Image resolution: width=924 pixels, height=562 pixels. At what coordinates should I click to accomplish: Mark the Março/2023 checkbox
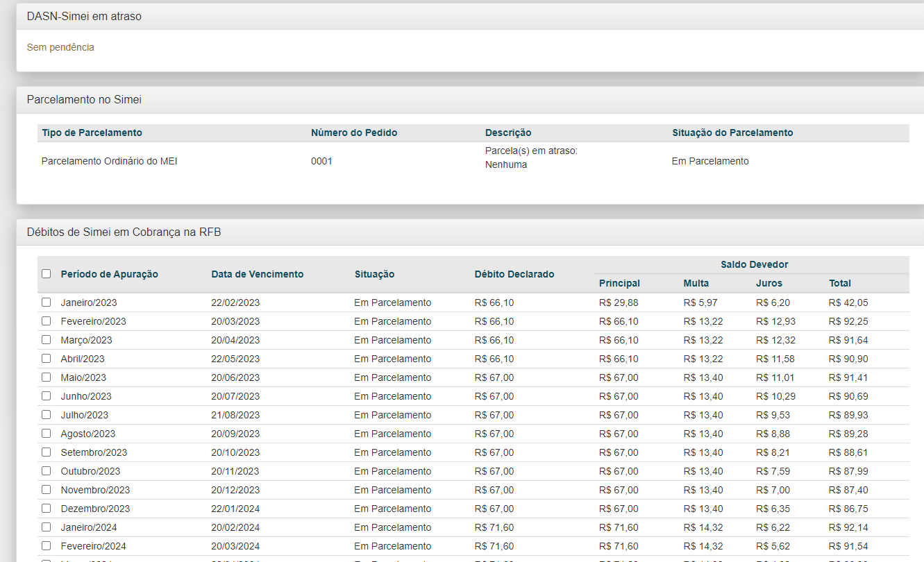point(46,340)
